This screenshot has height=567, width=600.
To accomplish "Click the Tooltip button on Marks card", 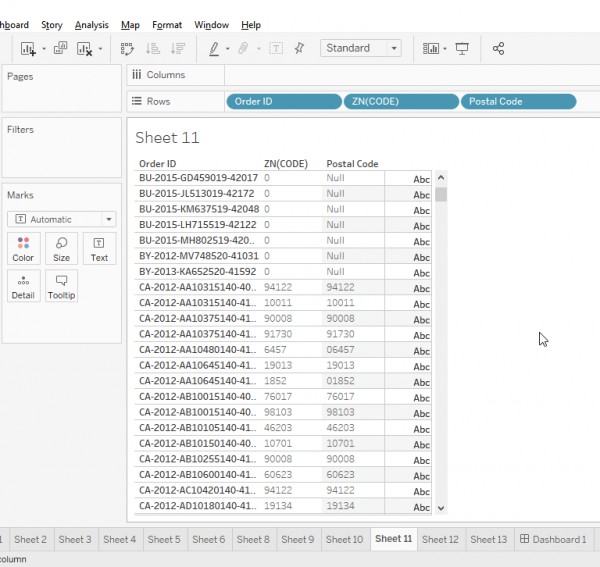I will pyautogui.click(x=61, y=286).
